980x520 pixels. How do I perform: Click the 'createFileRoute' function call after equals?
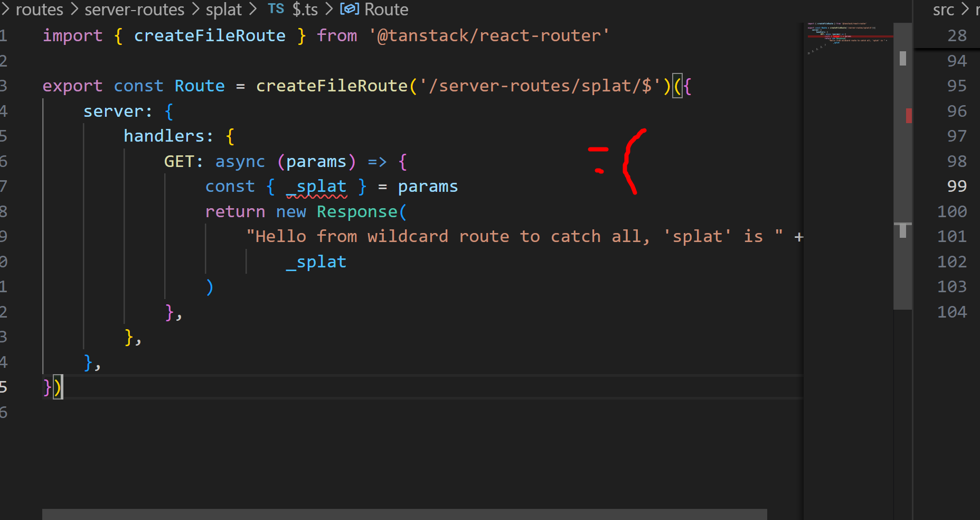coord(332,86)
